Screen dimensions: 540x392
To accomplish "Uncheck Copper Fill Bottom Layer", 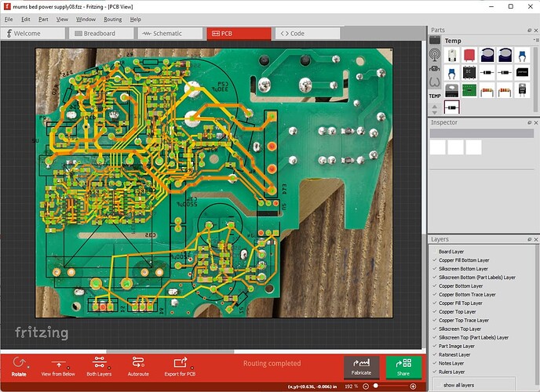I will coord(435,260).
